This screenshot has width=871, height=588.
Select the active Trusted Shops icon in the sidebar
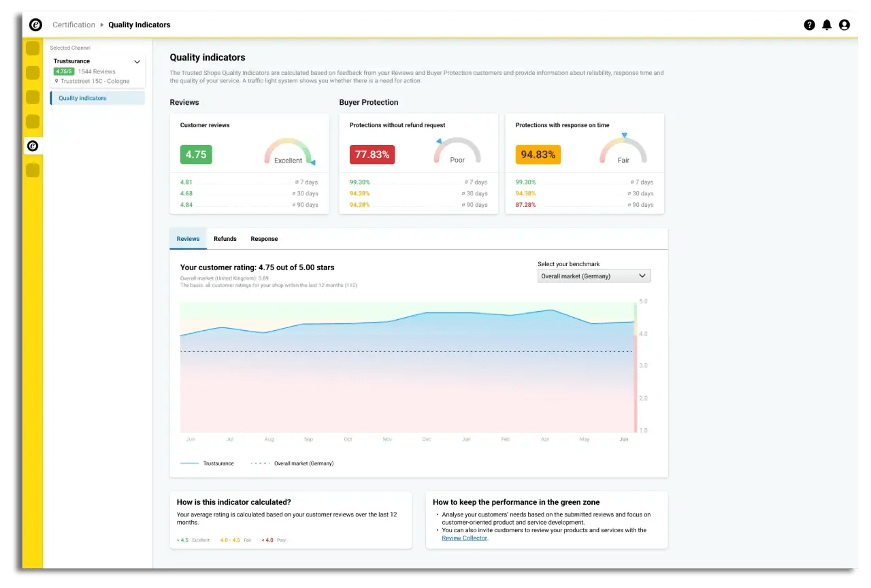[x=33, y=146]
